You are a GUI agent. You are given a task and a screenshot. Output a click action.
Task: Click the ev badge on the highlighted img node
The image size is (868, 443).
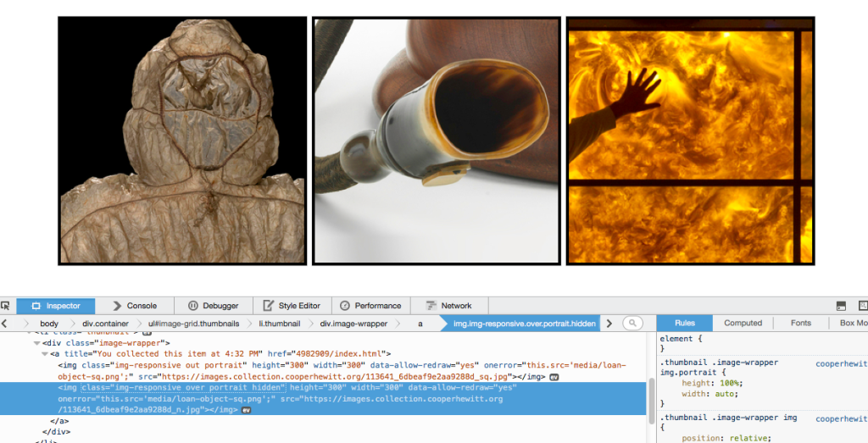(x=247, y=410)
